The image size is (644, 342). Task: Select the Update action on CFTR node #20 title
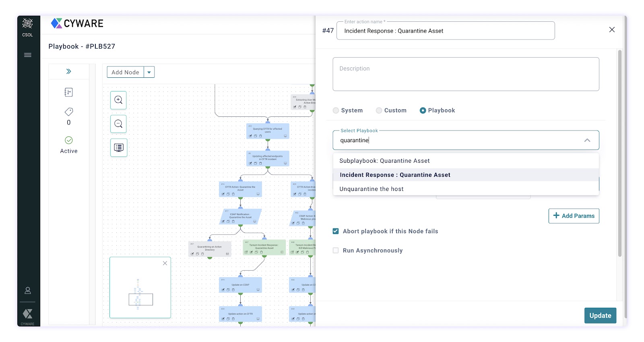click(240, 314)
